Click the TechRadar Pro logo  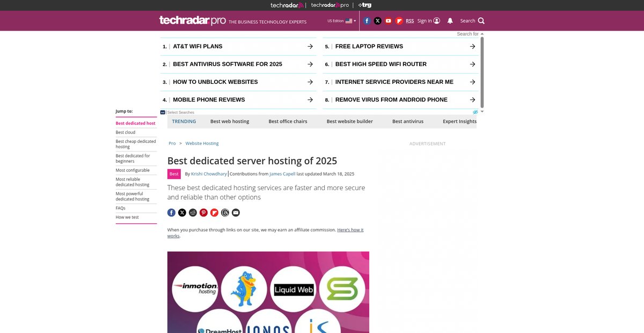pyautogui.click(x=192, y=20)
